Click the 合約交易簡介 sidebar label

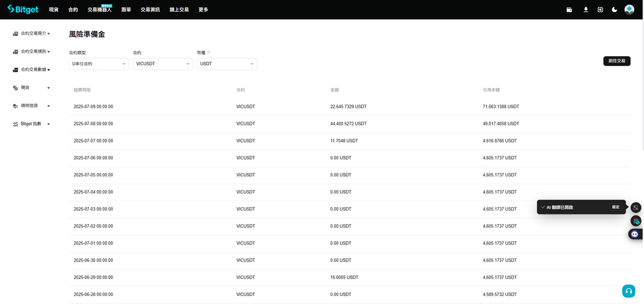[33, 33]
